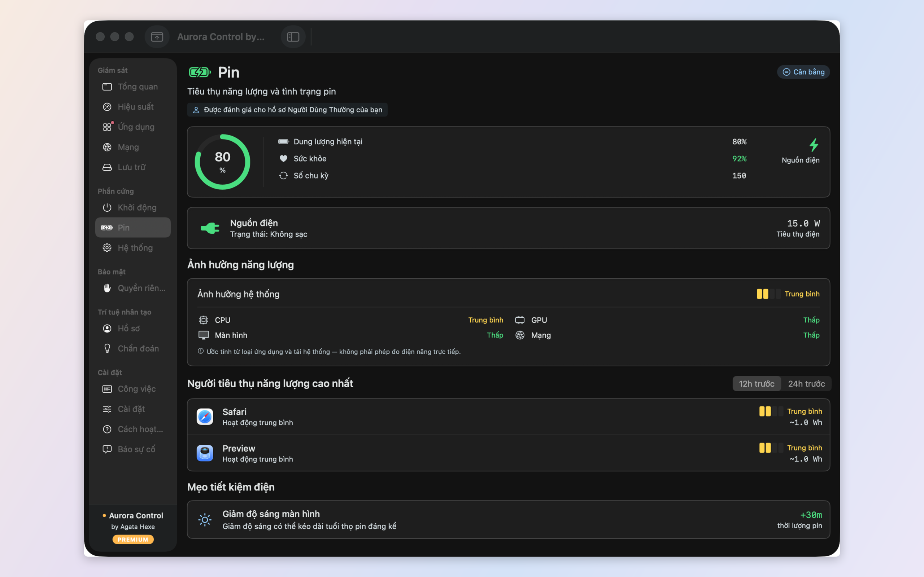Viewport: 924px width, 577px height.
Task: Open Lưu trữ drive item
Action: 133,167
